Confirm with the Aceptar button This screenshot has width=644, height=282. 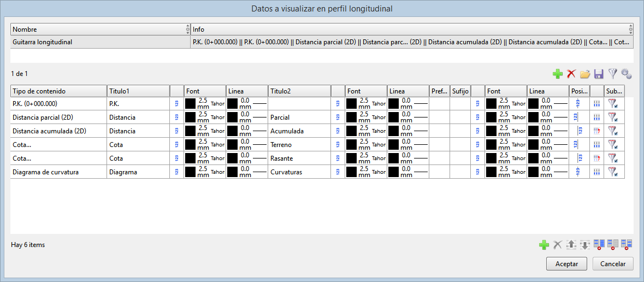click(566, 264)
